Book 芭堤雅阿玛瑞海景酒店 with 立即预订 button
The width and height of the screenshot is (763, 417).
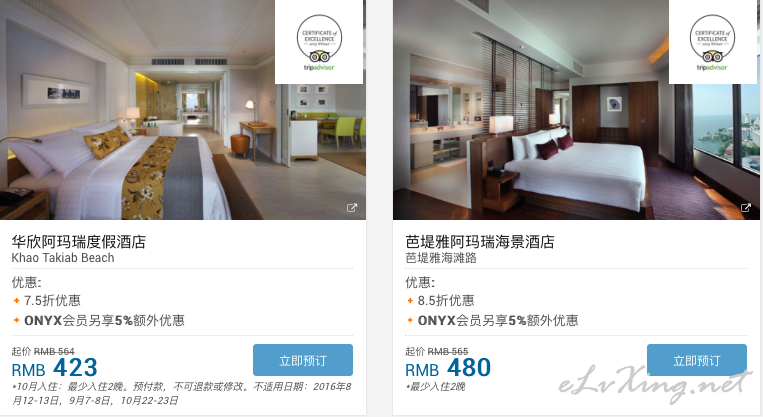click(696, 360)
